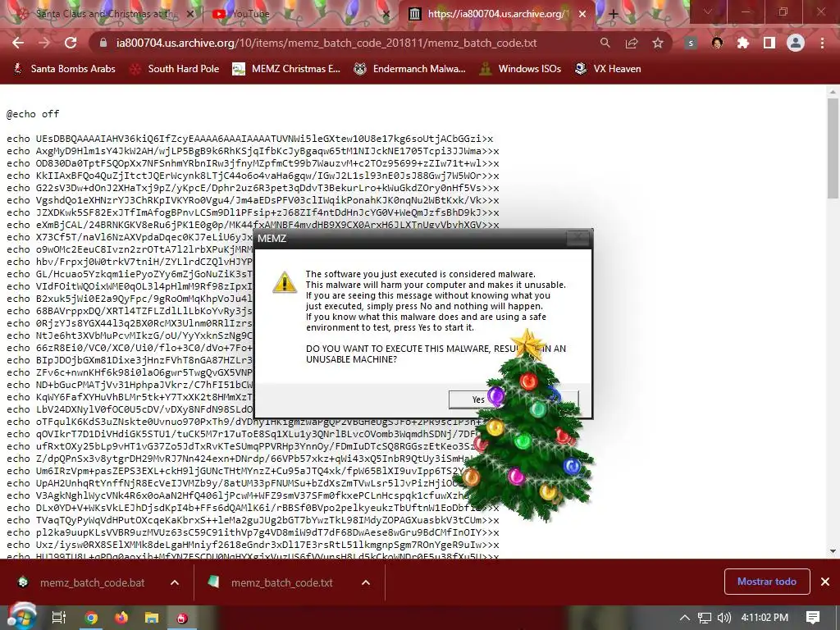
Task: Open the notification center icon
Action: point(813,618)
